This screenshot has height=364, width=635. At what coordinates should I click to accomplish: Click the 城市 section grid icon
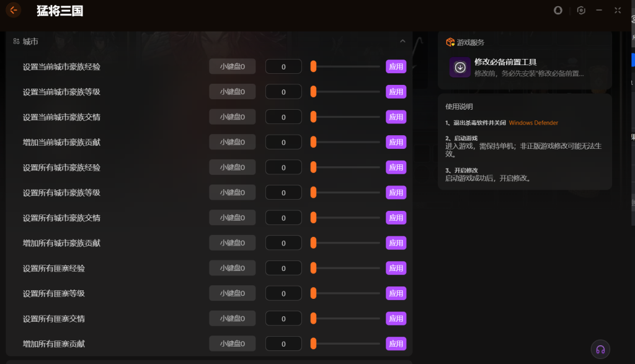[16, 42]
